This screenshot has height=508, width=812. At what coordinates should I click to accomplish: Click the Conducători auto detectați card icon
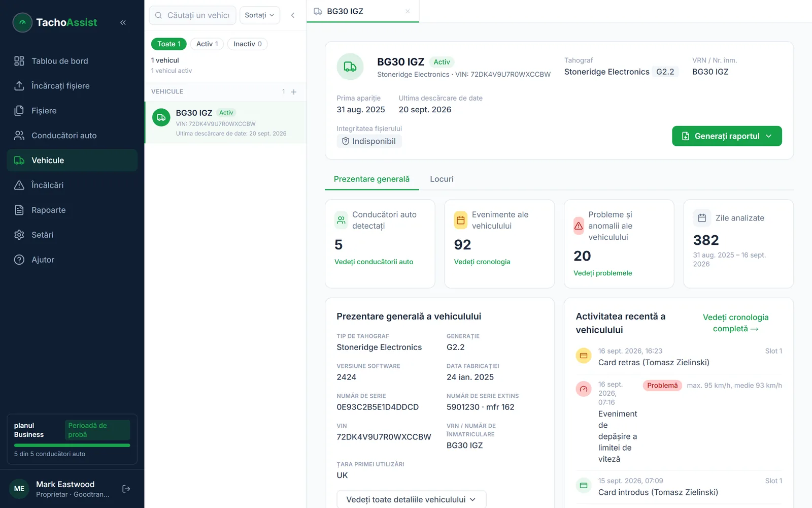coord(342,220)
